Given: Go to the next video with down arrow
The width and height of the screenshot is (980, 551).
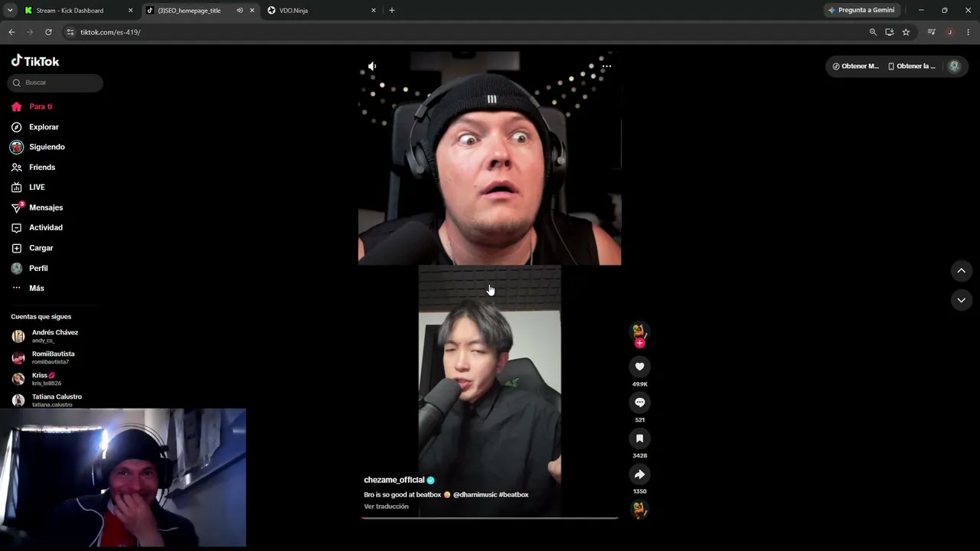Looking at the screenshot, I should coord(962,300).
